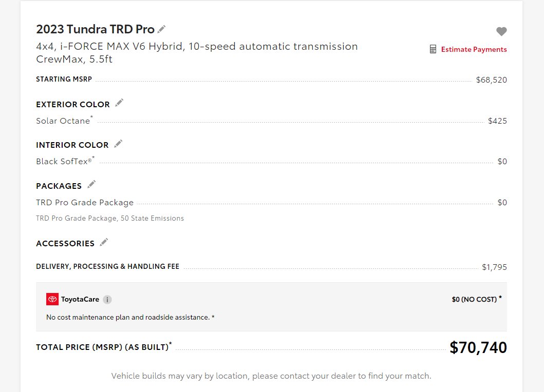
Task: Click the exterior color edit pencil
Action: click(x=119, y=103)
